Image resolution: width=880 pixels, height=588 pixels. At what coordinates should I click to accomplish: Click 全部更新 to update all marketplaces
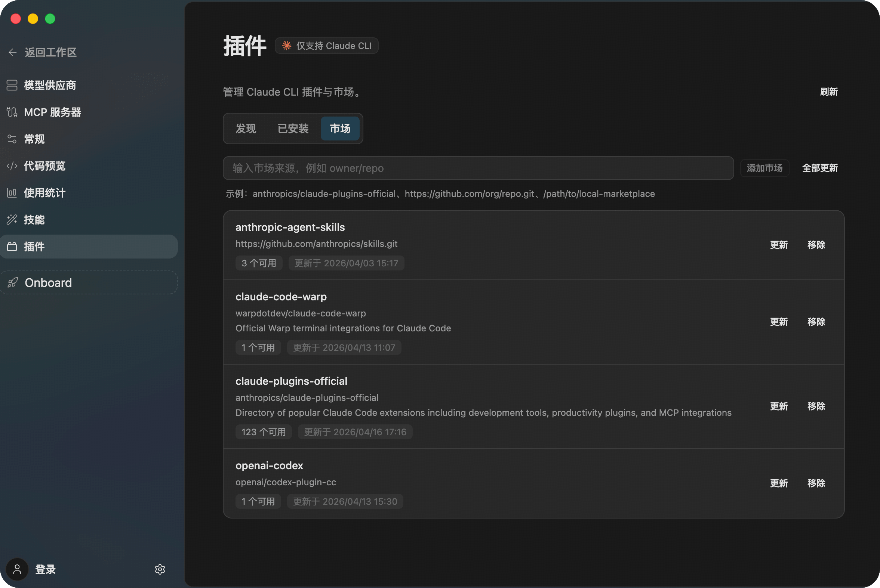click(819, 168)
